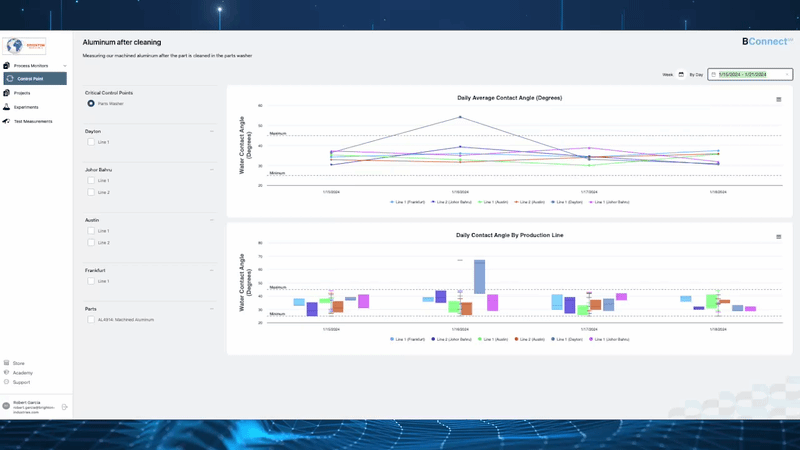Viewport: 800px width, 450px height.
Task: Toggle Line 1 (Frankfurt) in bottom chart legend
Action: tap(407, 339)
